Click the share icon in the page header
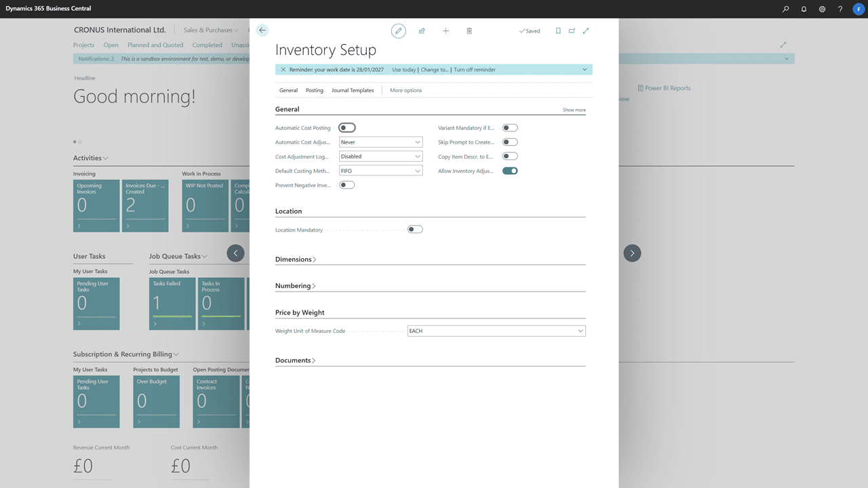868x488 pixels. click(422, 30)
